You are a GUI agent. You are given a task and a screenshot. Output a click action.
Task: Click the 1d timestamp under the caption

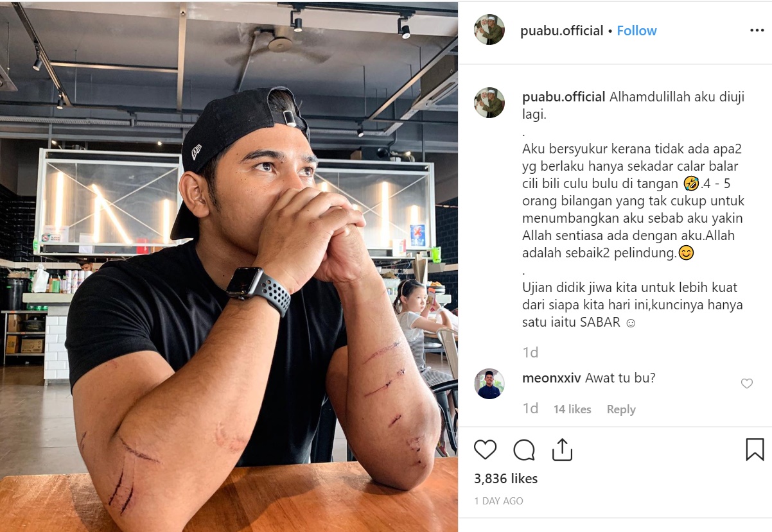tap(530, 352)
